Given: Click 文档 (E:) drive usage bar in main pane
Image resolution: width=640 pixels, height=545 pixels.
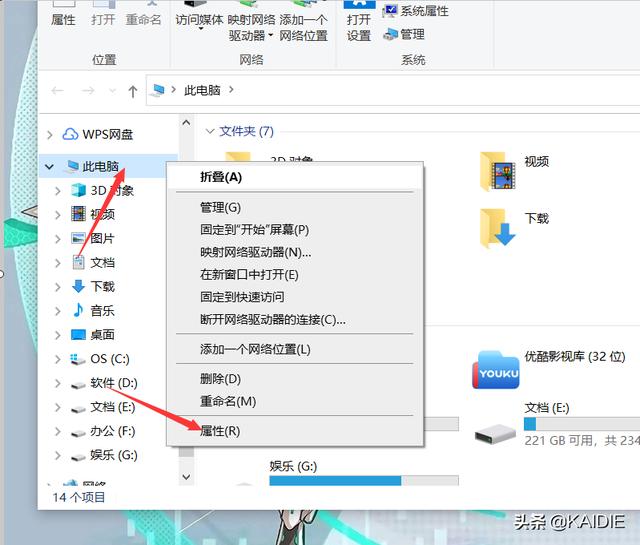Looking at the screenshot, I should (x=582, y=424).
